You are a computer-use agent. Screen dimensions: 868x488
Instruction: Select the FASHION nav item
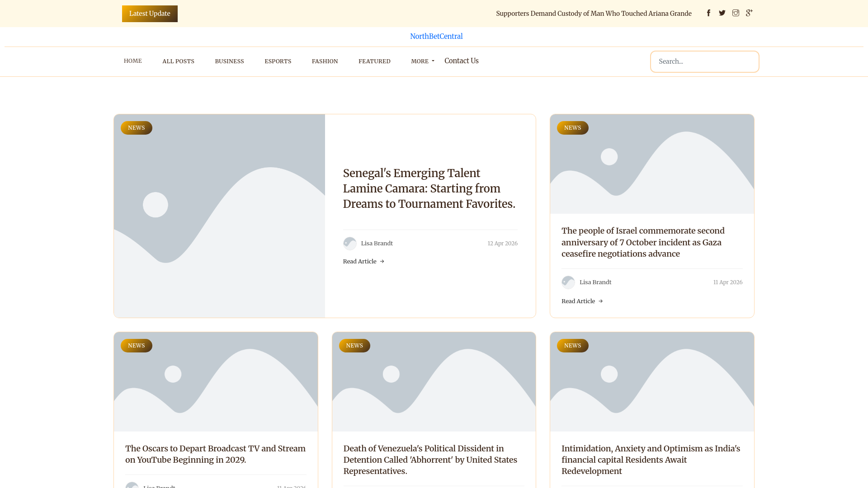click(x=325, y=61)
